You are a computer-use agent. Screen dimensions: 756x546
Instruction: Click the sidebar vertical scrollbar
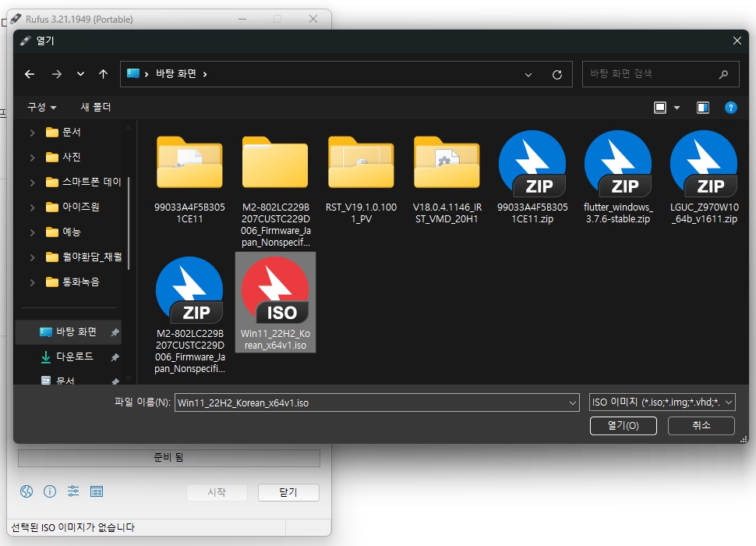coord(129,222)
